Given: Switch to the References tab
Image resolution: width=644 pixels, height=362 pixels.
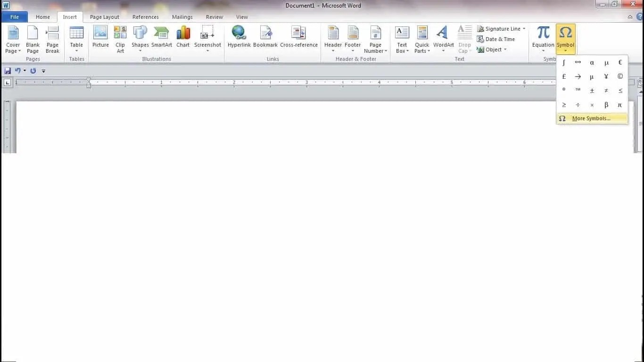Looking at the screenshot, I should 146,17.
